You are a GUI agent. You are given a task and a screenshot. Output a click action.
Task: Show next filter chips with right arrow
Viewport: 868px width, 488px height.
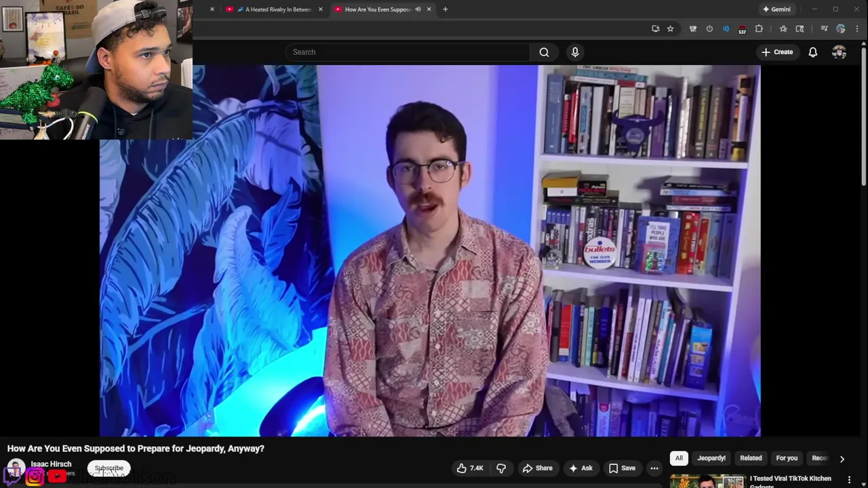(842, 459)
